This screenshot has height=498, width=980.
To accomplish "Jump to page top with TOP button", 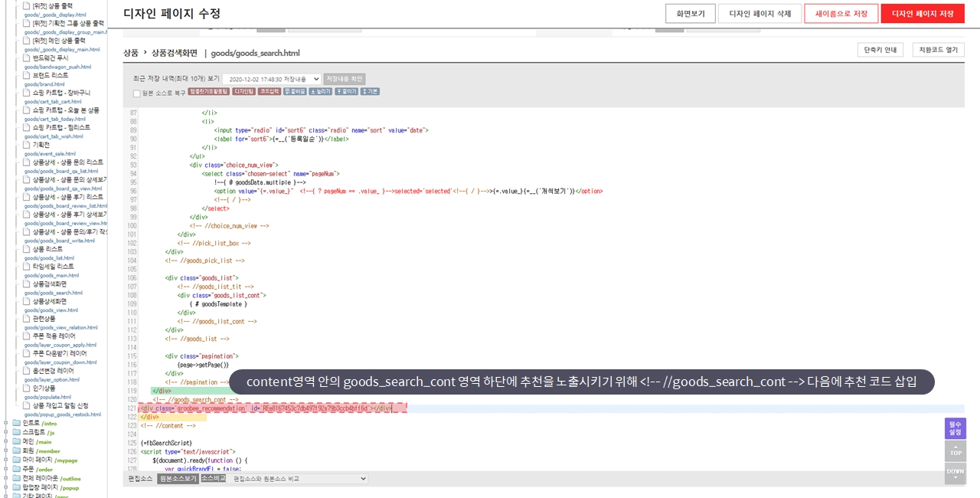I will pyautogui.click(x=955, y=451).
